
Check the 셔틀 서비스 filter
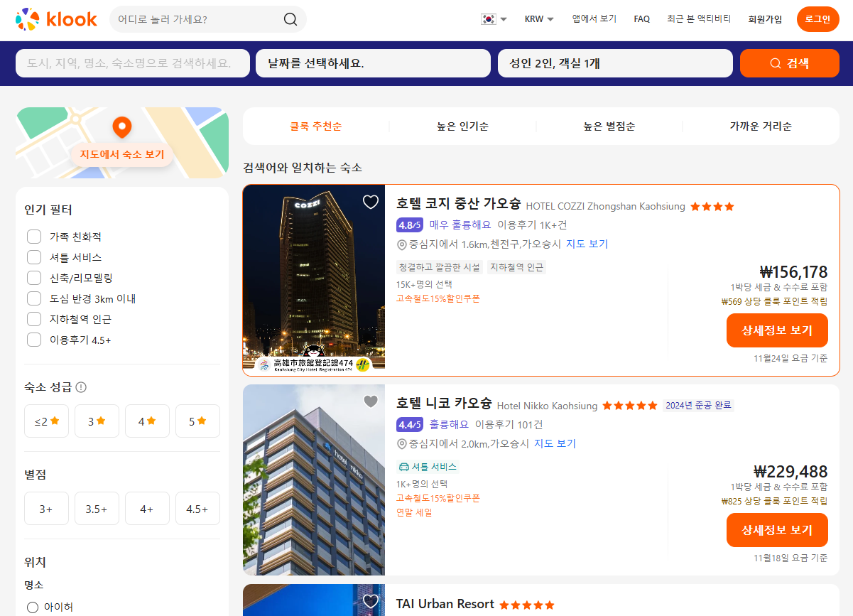pyautogui.click(x=34, y=257)
